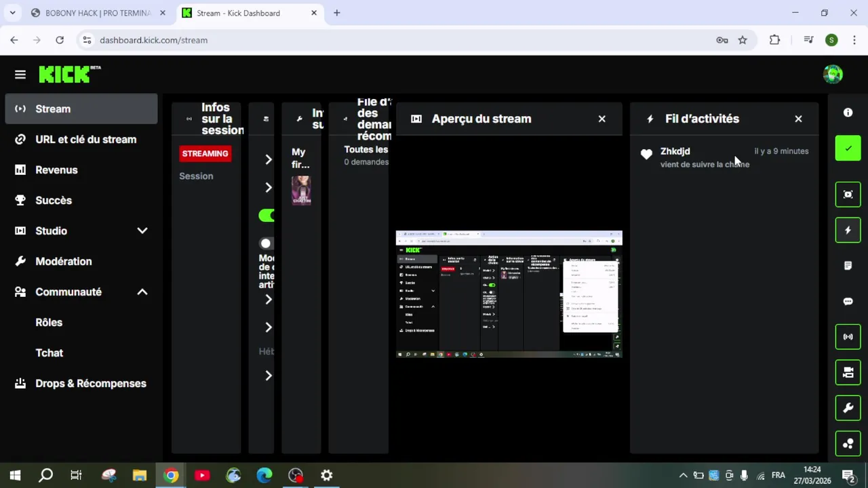Open the saved passwords key icon

coord(722,40)
